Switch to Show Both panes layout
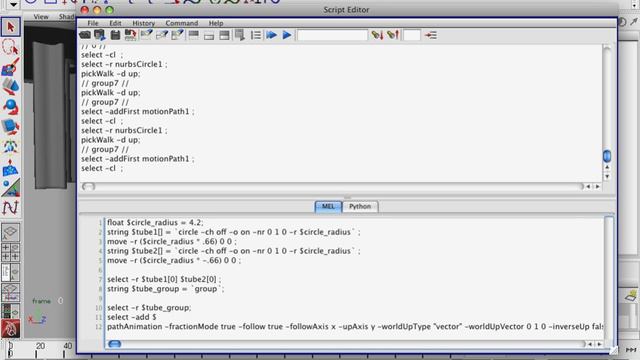This screenshot has width=640, height=360. pos(224,36)
